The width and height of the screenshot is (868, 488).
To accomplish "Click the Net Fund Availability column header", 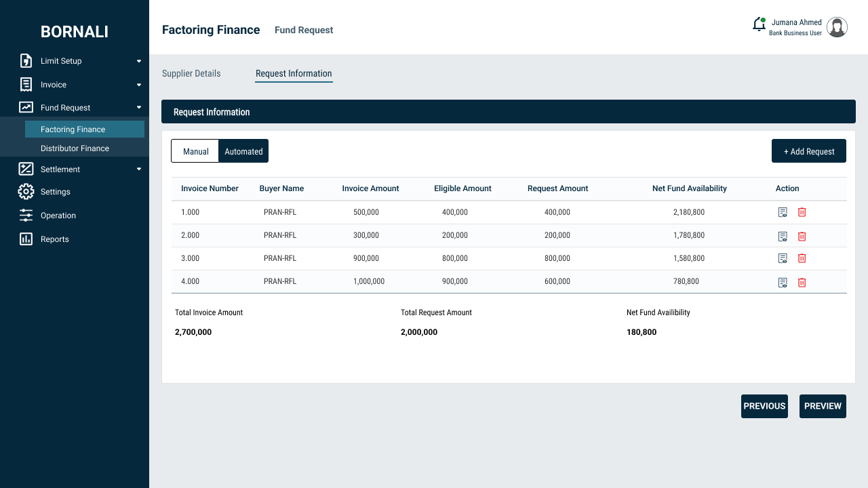I will 689,188.
